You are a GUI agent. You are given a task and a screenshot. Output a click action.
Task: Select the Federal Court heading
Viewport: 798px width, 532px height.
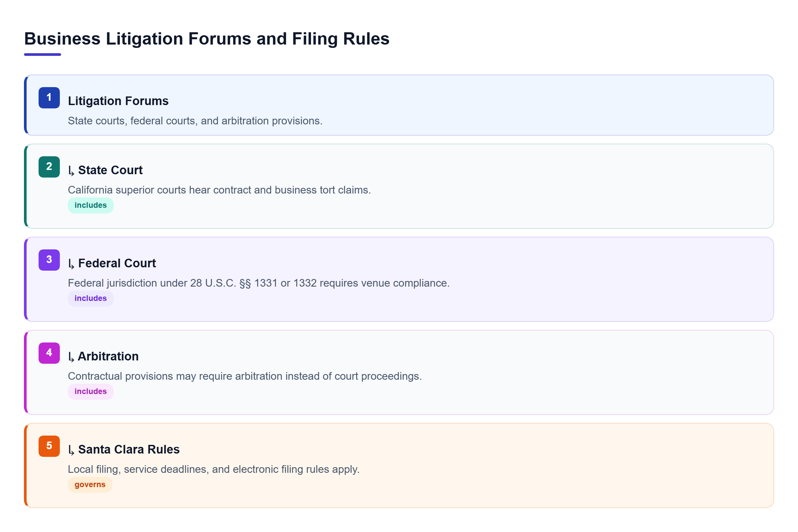pyautogui.click(x=117, y=263)
